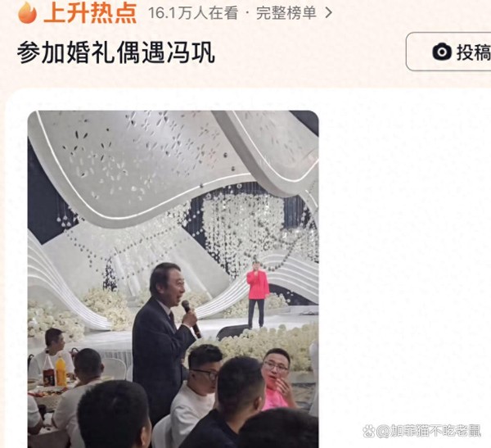Image resolution: width=491 pixels, height=448 pixels.
Task: Click the paw icon beside the watermark username
Action: coord(368,431)
